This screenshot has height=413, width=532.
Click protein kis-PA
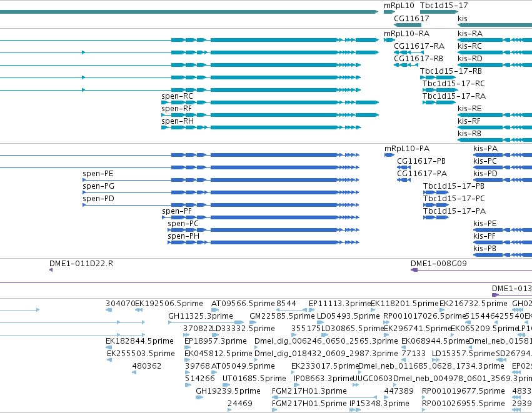485,149
